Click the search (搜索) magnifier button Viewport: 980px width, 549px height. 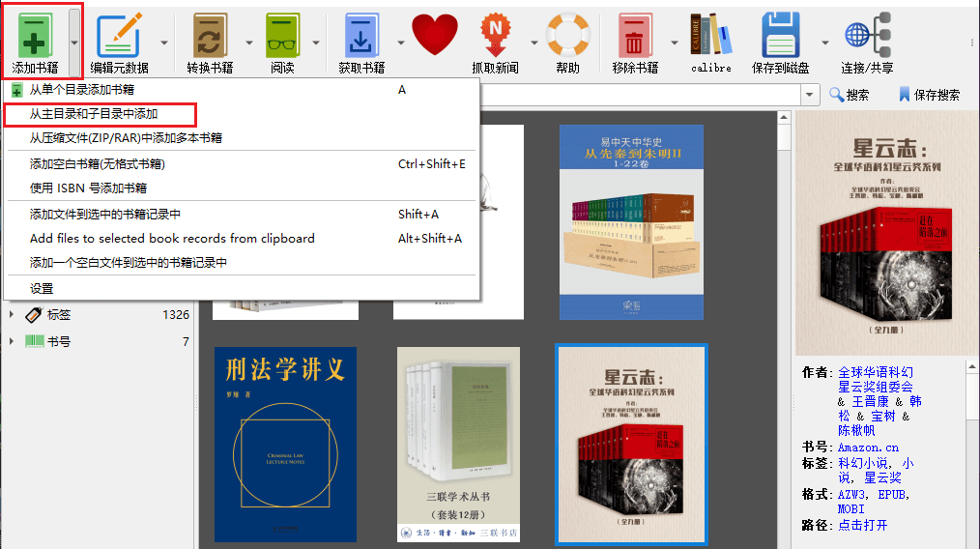[849, 95]
